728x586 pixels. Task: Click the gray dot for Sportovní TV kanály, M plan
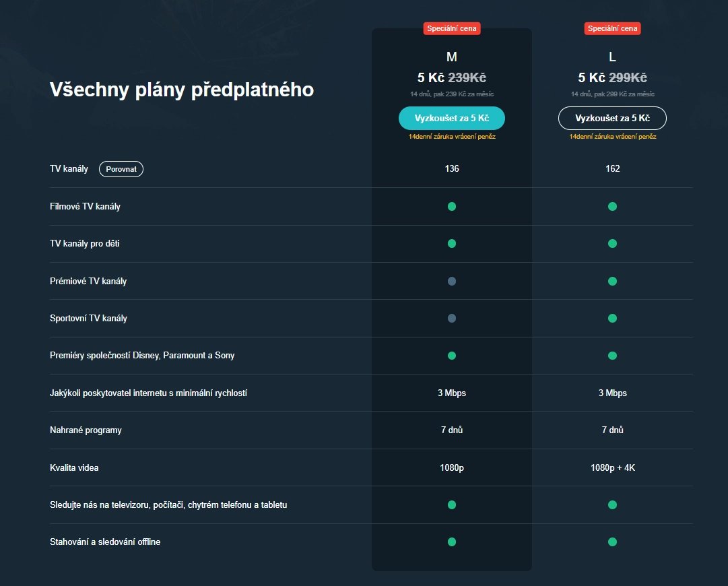(x=452, y=319)
